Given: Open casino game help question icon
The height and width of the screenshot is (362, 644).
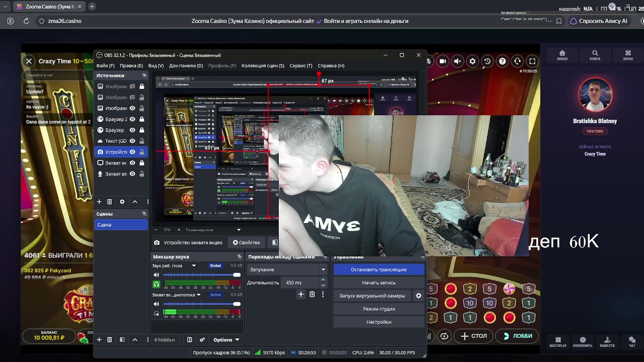Looking at the screenshot, I should point(502,61).
